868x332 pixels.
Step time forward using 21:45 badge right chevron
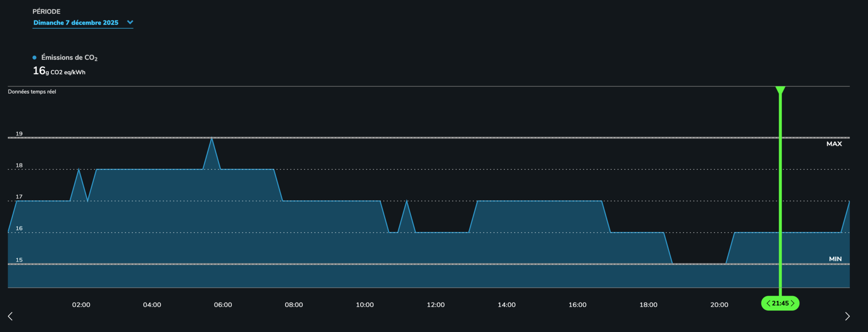(x=793, y=303)
